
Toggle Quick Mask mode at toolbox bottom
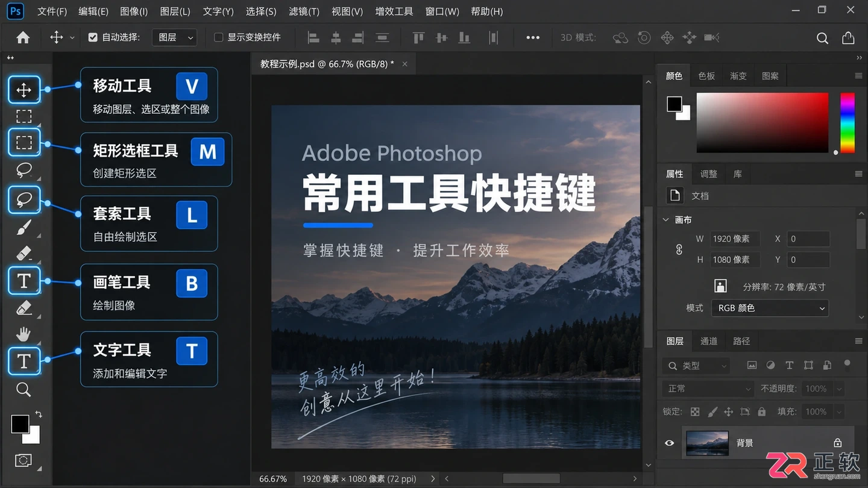tap(24, 461)
